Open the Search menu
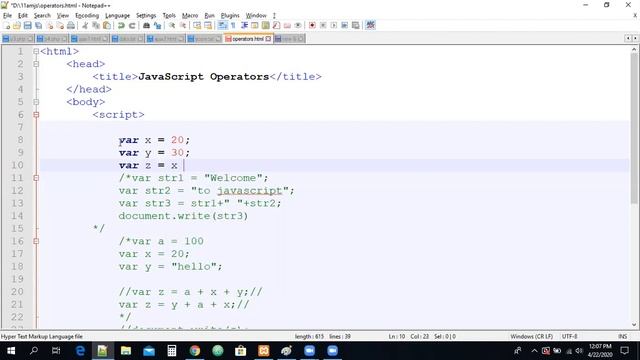640x360 pixels. coord(42,16)
